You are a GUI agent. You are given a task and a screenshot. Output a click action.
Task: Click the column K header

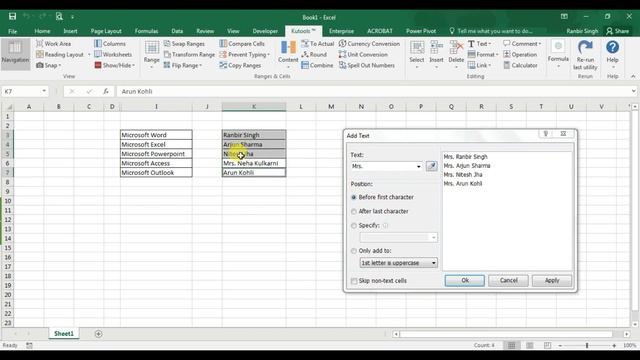(254, 107)
